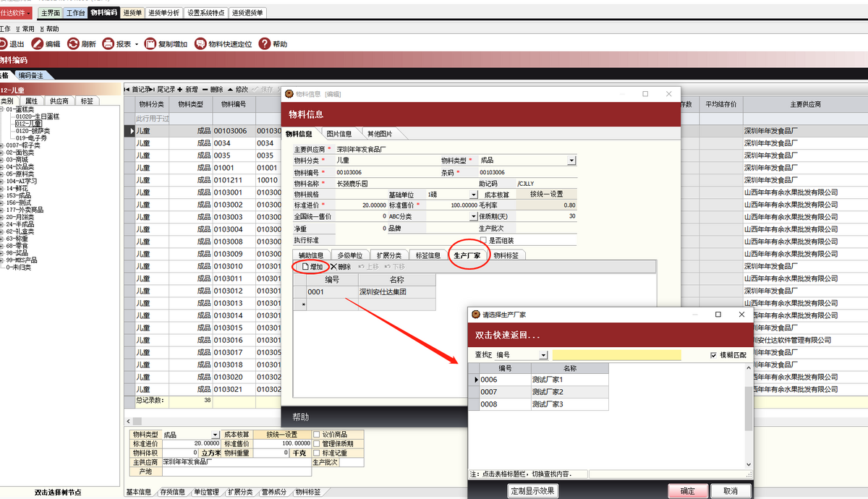The height and width of the screenshot is (499, 868).
Task: Click the 按统一设置 button in bottom panel
Action: pyautogui.click(x=281, y=435)
